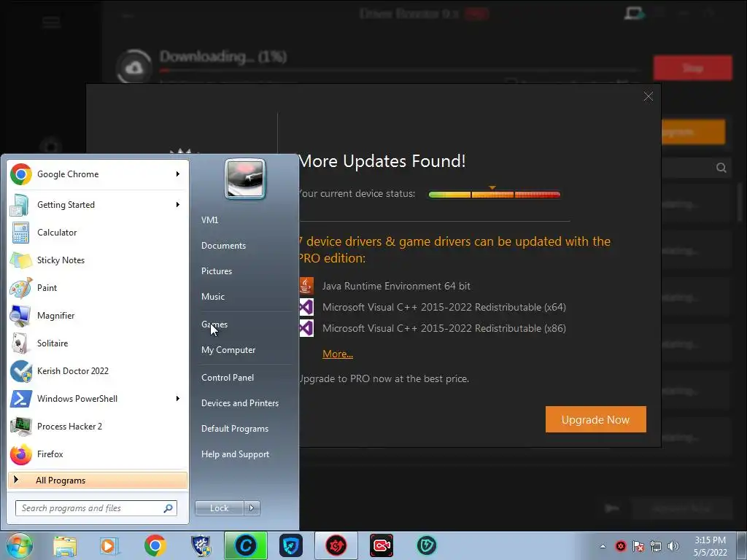Open My Computer
This screenshot has width=747, height=560.
click(x=228, y=350)
